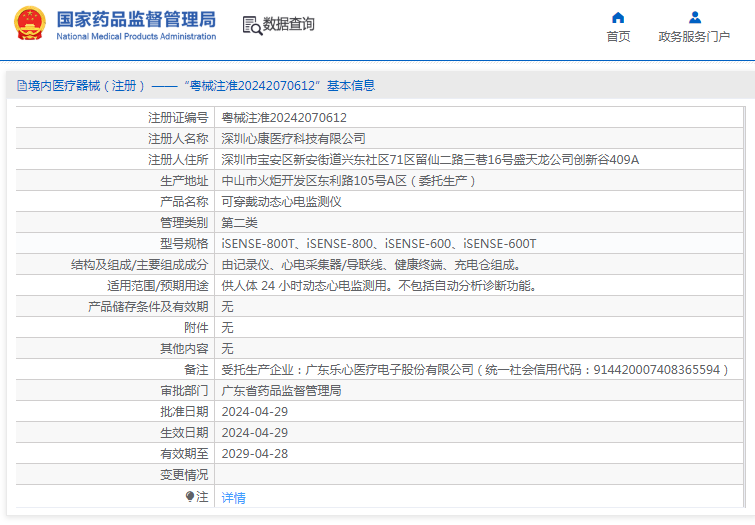Viewport: 755px width, 525px height.
Task: Select 批准日期 value 2024-04-29
Action: 255,412
